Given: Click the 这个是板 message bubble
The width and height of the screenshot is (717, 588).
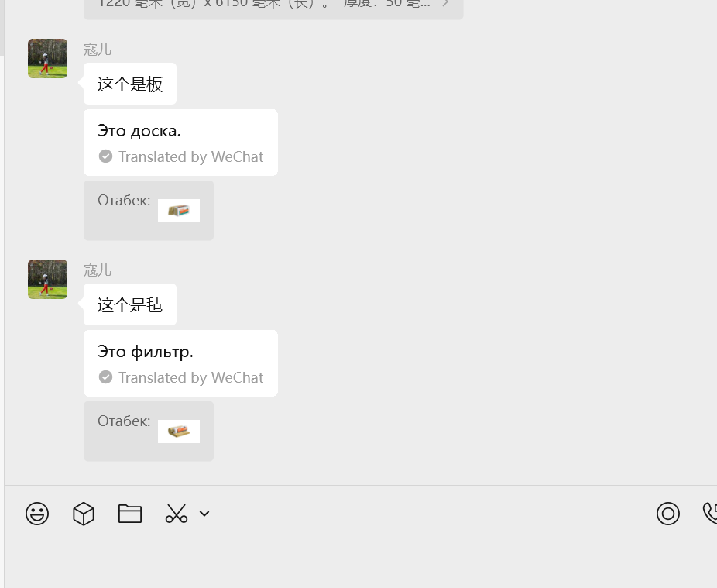Looking at the screenshot, I should pyautogui.click(x=130, y=84).
